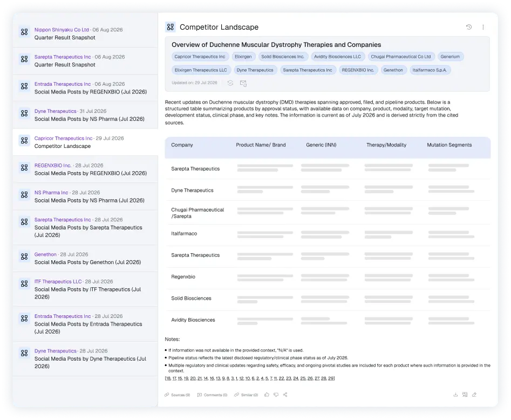Viewport: 511px width, 420px height.
Task: Click the icon beside NS Pharma Inc item
Action: tap(24, 195)
